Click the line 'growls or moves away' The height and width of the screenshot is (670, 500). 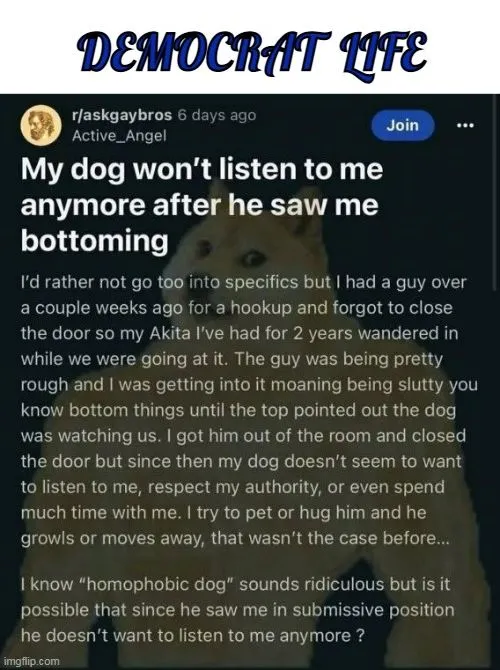(x=235, y=538)
